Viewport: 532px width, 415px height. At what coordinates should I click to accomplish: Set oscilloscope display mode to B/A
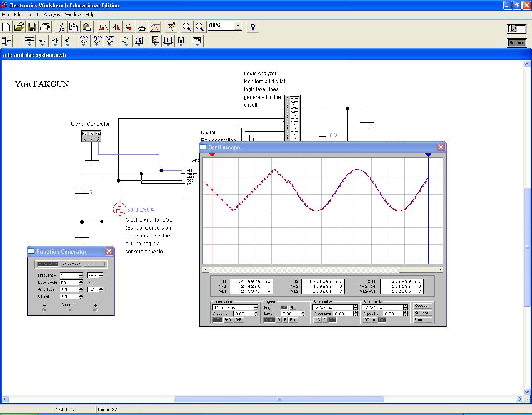[x=228, y=320]
